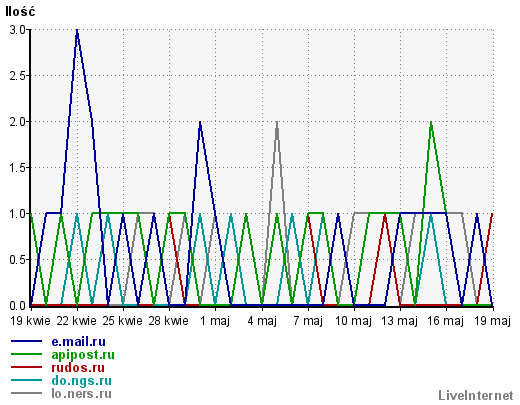This screenshot has width=520, height=405.
Task: Click the Ilość axis title
Action: [20, 11]
